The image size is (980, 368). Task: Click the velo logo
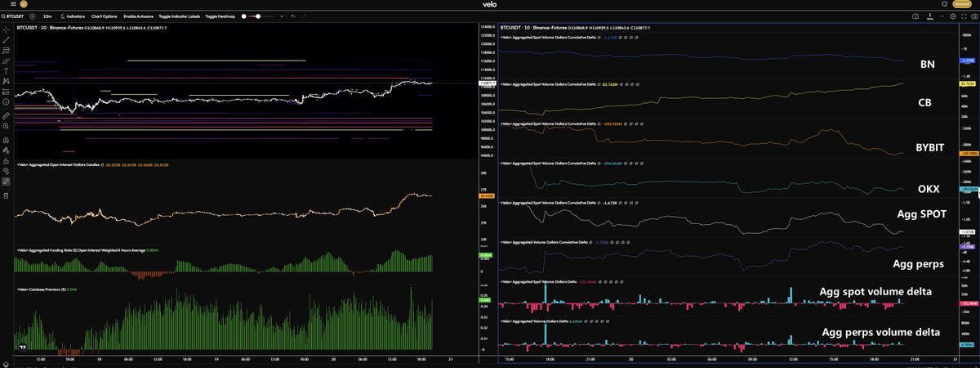490,5
